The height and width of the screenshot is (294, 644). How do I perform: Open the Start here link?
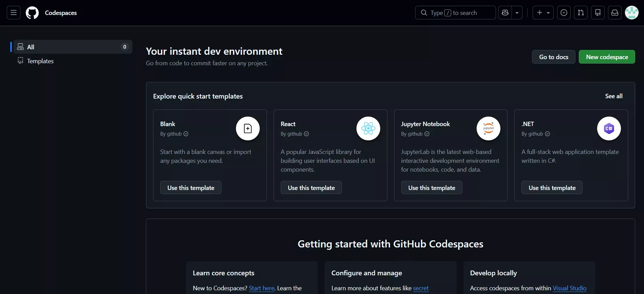point(261,288)
